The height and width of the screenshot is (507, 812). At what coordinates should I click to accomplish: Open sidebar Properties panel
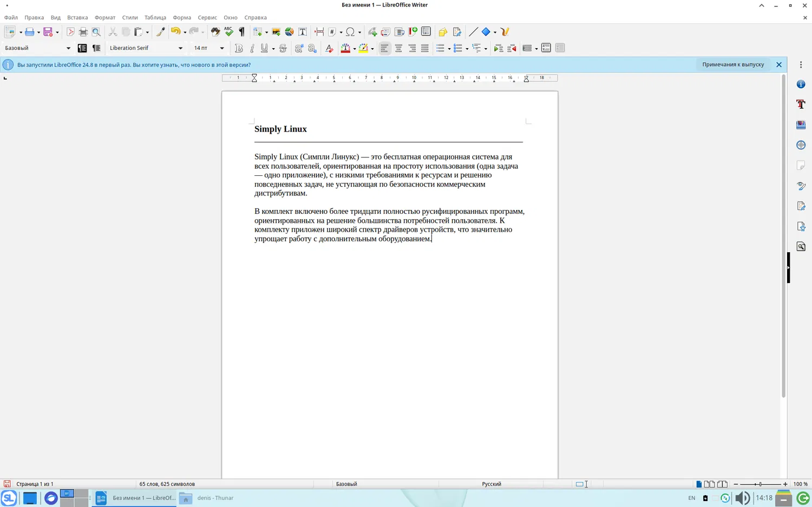(x=801, y=84)
